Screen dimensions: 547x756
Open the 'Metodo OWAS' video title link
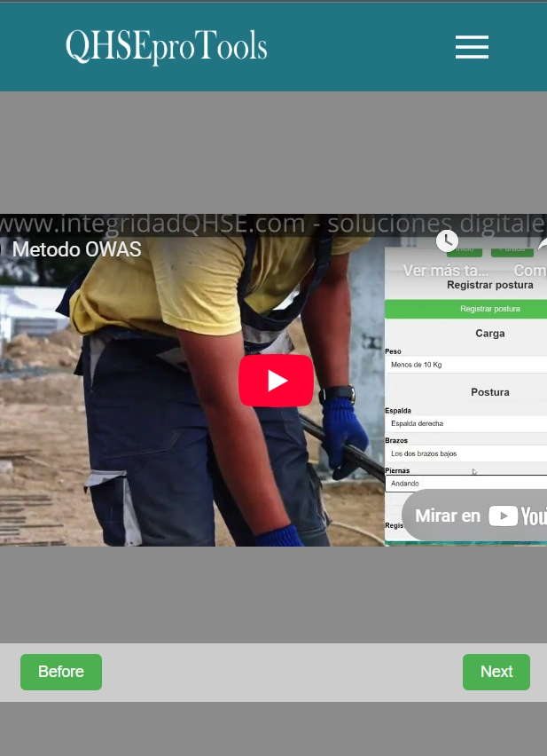(x=76, y=249)
